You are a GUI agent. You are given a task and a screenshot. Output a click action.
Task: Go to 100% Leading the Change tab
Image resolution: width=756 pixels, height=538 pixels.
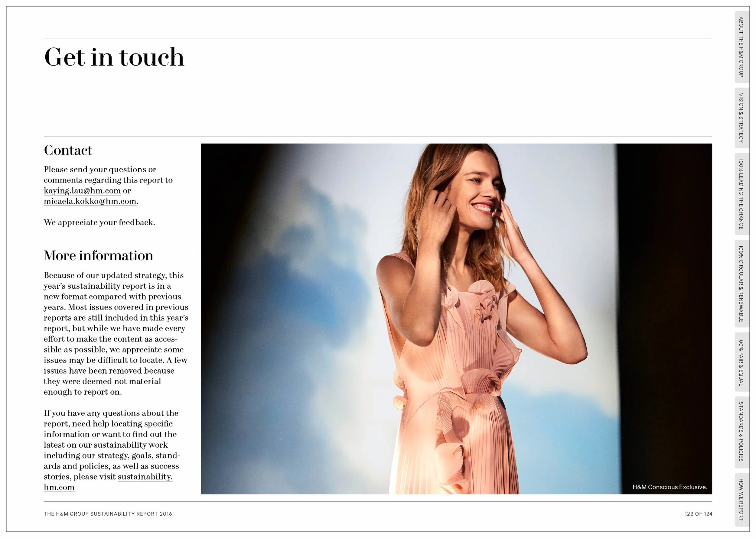click(x=741, y=194)
